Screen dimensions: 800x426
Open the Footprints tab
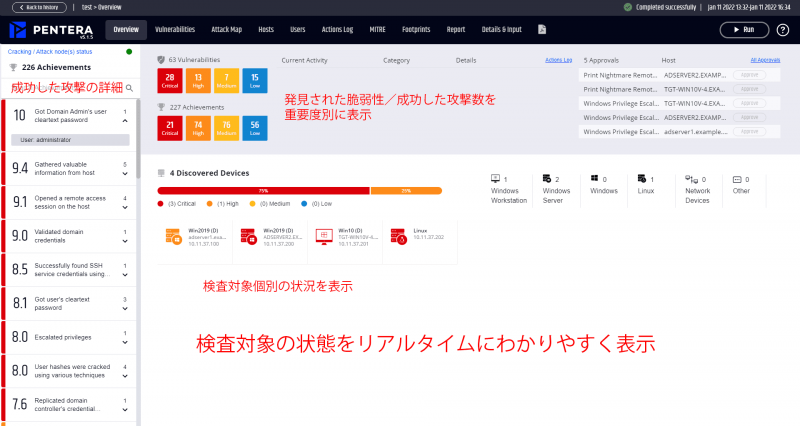click(x=416, y=30)
